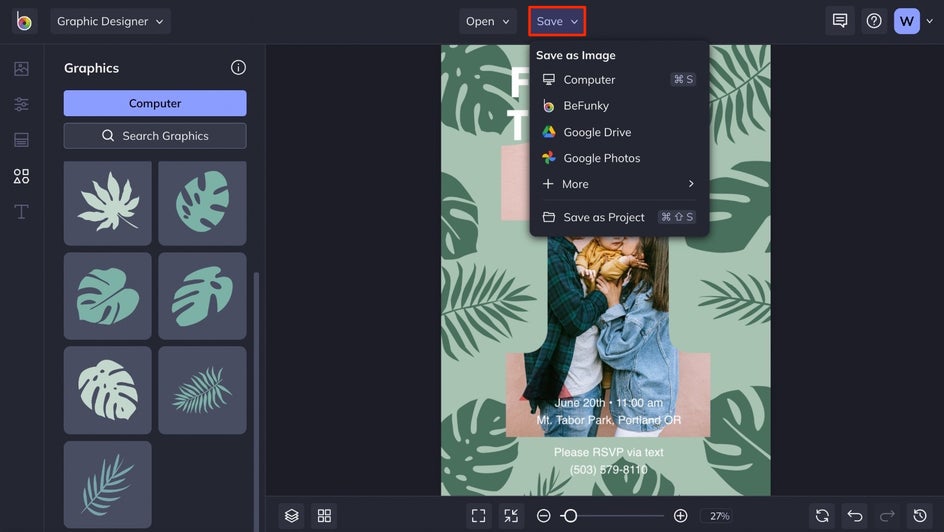Open the Graphic Designer mode dropdown
Viewport: 944px width, 532px height.
pos(110,21)
